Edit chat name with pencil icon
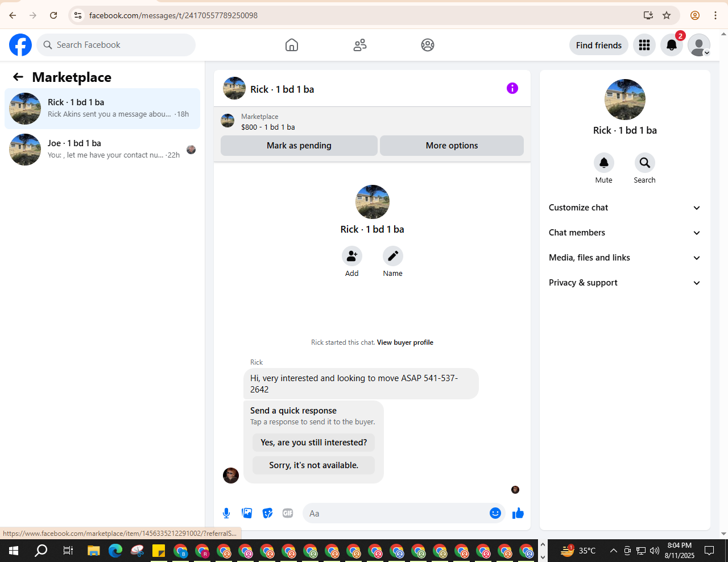 coord(393,256)
